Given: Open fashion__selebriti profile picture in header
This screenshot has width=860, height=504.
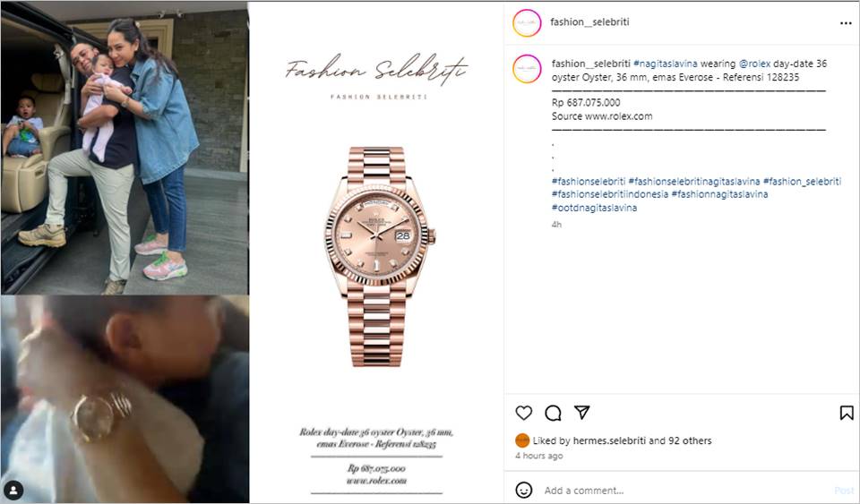Looking at the screenshot, I should coord(527,22).
